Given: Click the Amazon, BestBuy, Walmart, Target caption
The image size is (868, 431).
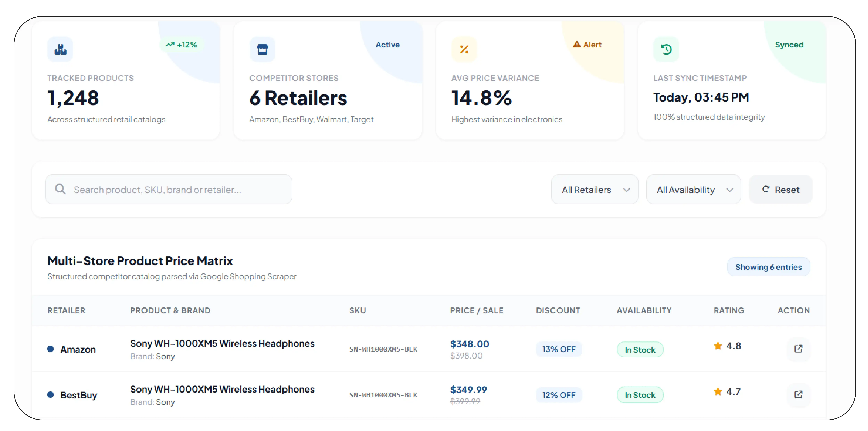Looking at the screenshot, I should point(311,119).
